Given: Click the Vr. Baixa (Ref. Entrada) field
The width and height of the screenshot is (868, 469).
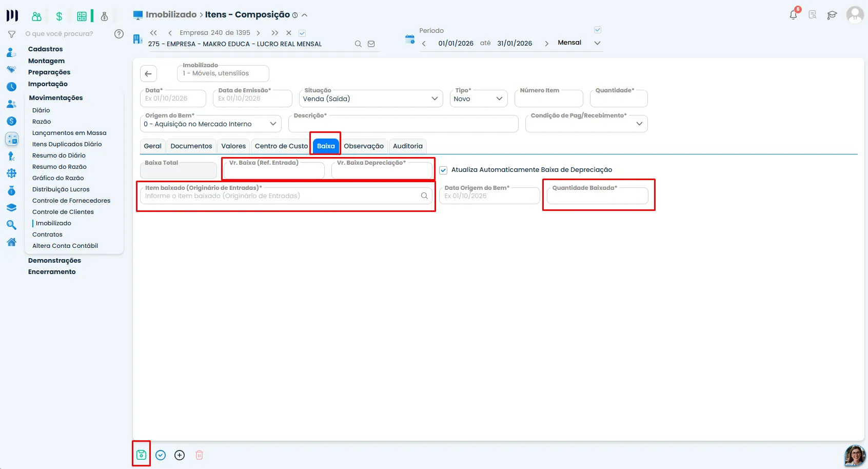Looking at the screenshot, I should tap(274, 170).
